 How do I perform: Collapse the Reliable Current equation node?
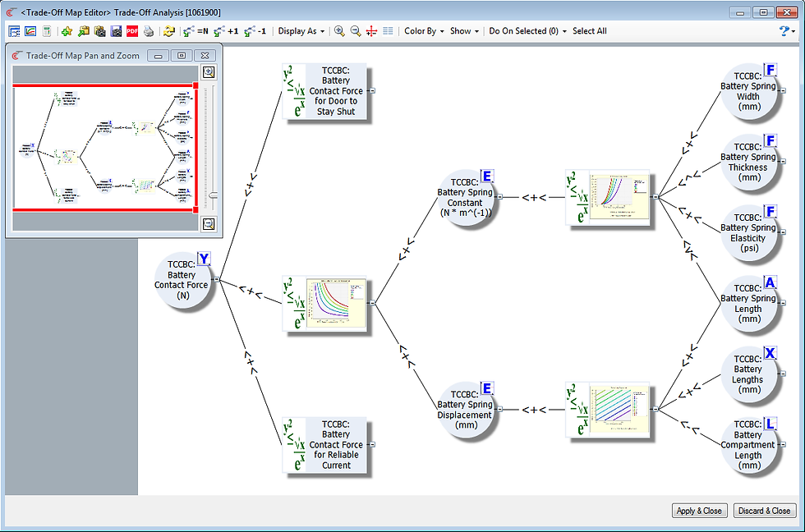tap(372, 444)
